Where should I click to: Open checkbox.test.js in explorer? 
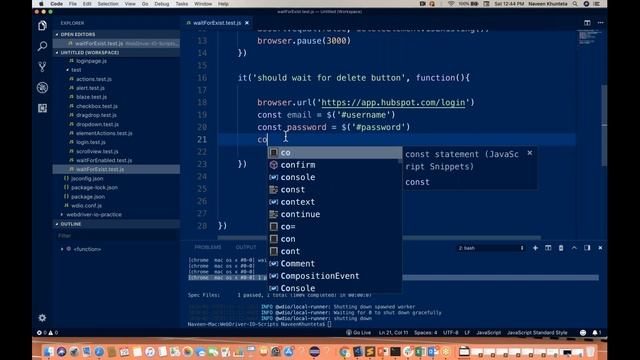[x=96, y=106]
